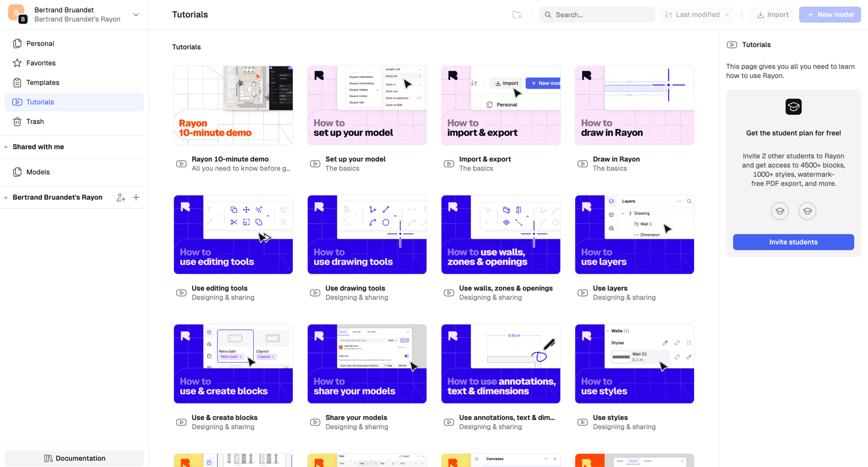
Task: Open Use walls, zones & openings thumbnail
Action: click(501, 235)
